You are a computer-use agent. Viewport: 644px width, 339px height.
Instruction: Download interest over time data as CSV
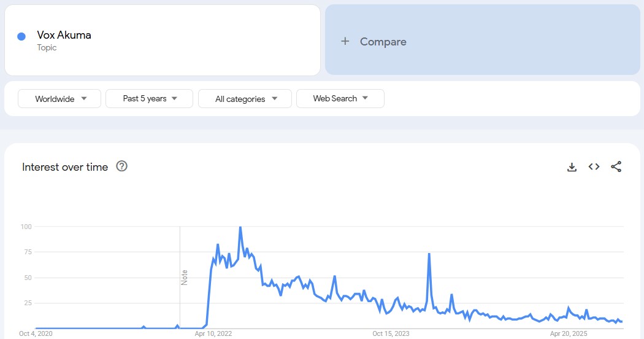click(572, 167)
